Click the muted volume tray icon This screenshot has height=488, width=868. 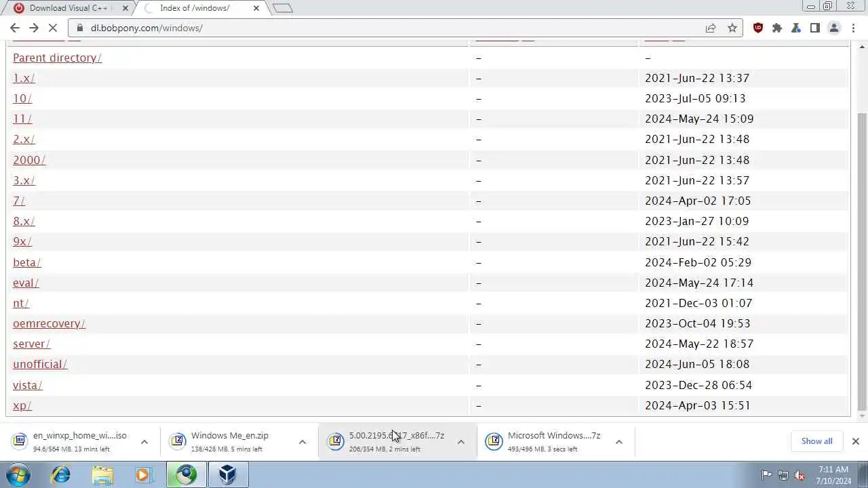800,475
